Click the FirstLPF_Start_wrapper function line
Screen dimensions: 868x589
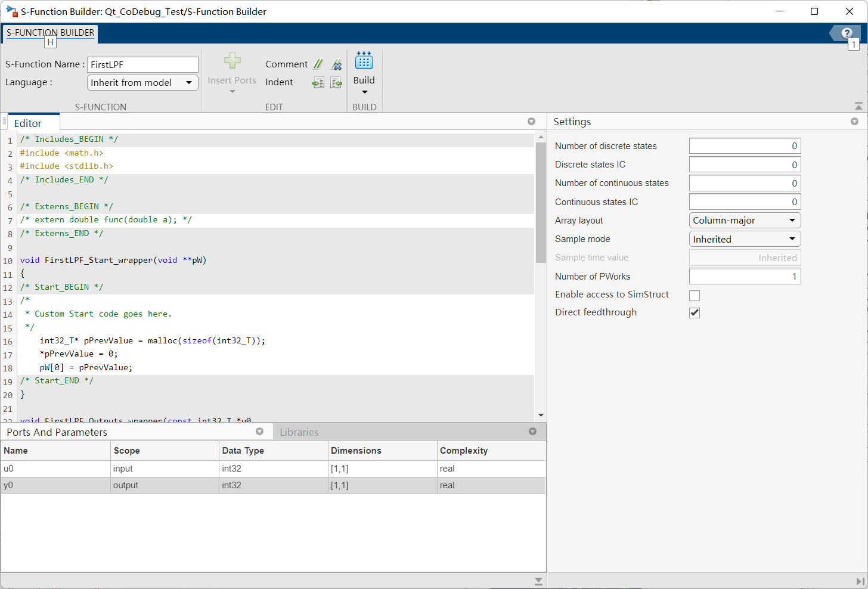[113, 261]
